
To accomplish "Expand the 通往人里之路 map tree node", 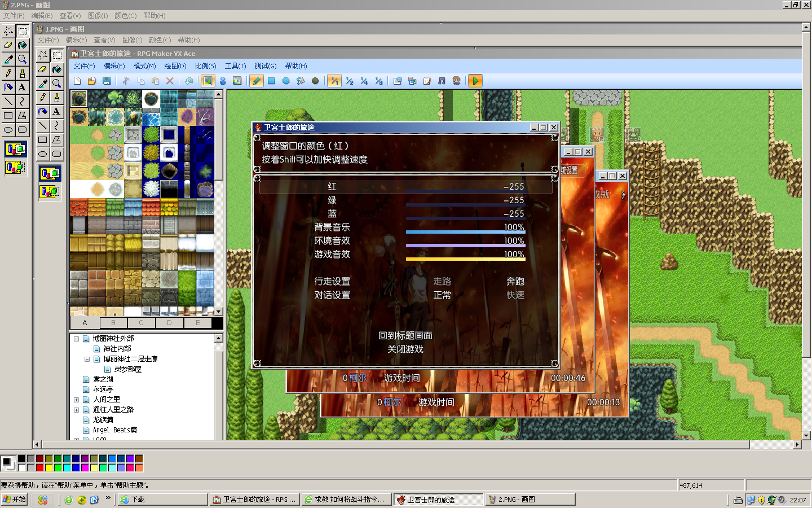I will [x=76, y=410].
